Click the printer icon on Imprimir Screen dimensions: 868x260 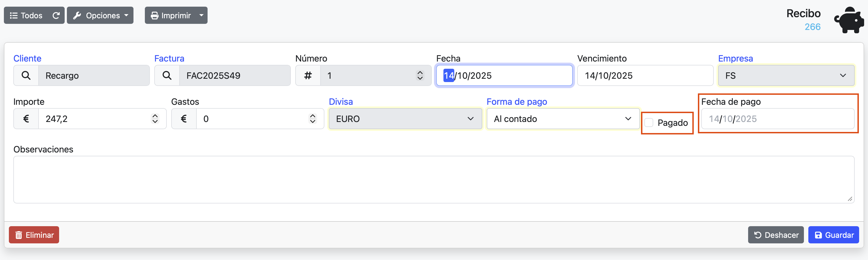[154, 15]
